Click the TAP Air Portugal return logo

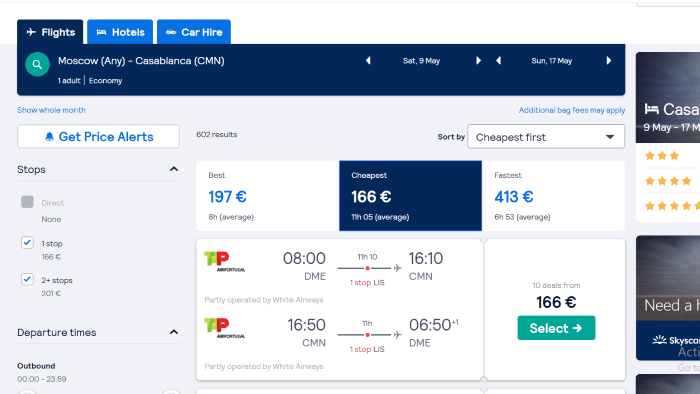coord(225,328)
